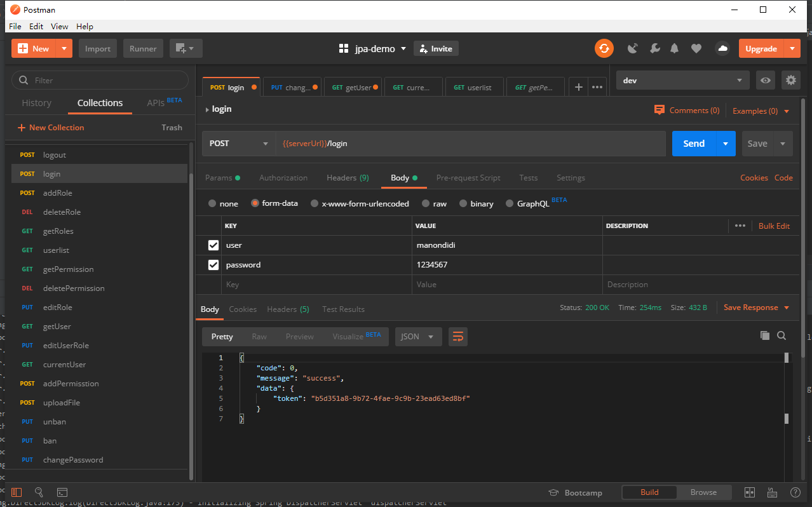The height and width of the screenshot is (507, 812).
Task: Click the response body vertical scrollbar
Action: (787, 389)
